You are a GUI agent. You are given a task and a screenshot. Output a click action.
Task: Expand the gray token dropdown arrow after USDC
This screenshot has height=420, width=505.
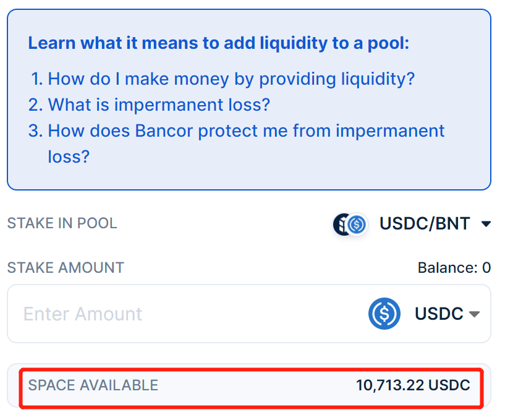coord(474,314)
